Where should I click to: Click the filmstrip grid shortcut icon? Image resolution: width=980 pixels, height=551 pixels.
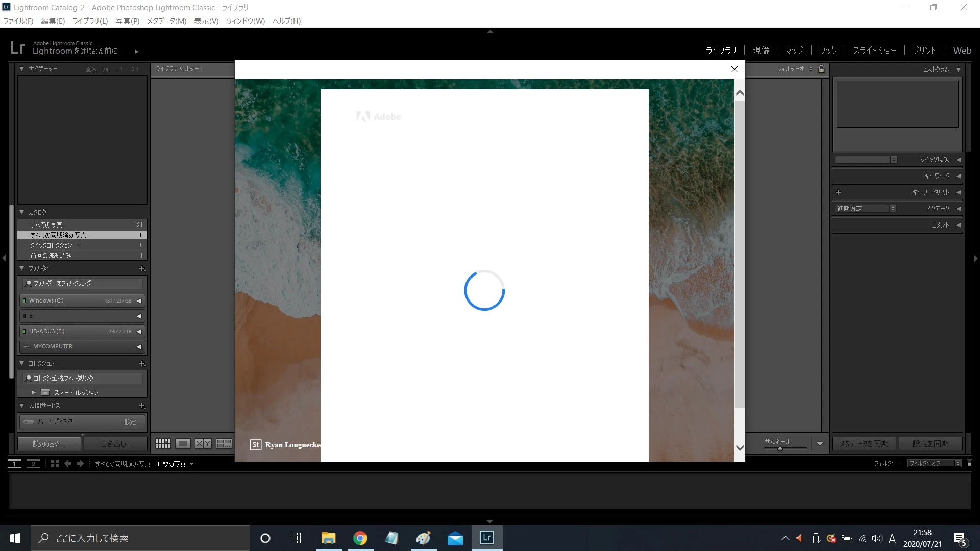click(x=55, y=463)
